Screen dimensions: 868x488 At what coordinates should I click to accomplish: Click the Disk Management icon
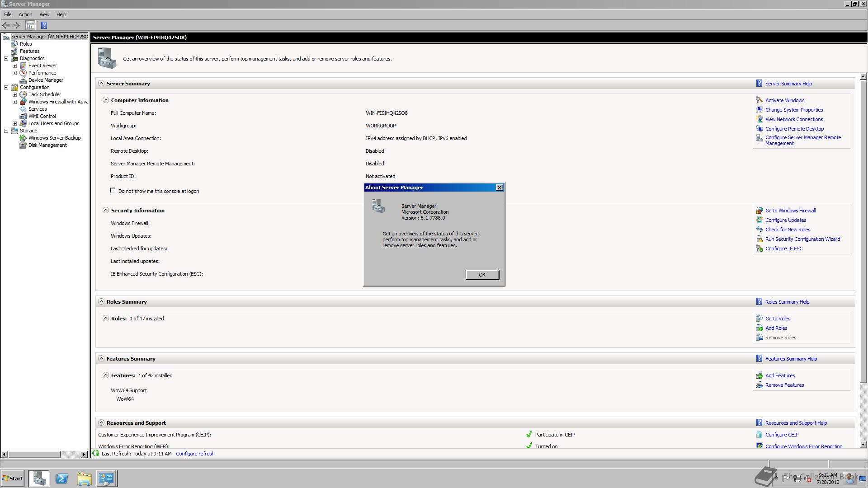[23, 145]
